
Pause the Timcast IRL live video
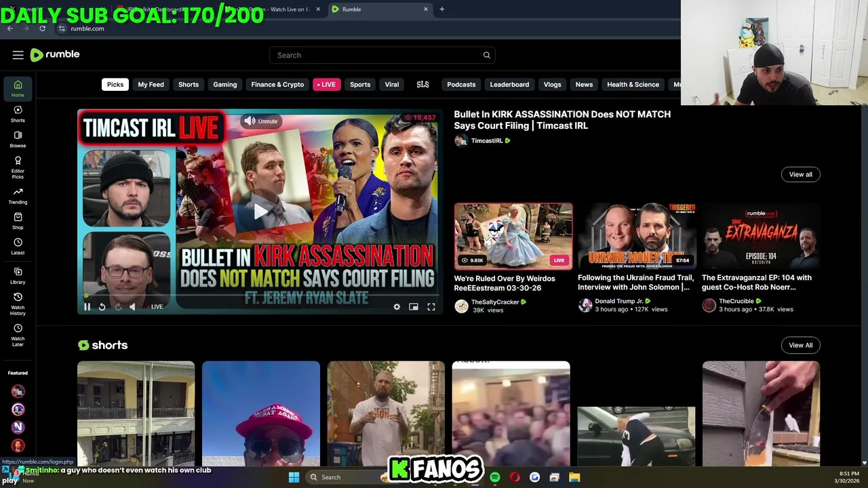click(x=87, y=307)
